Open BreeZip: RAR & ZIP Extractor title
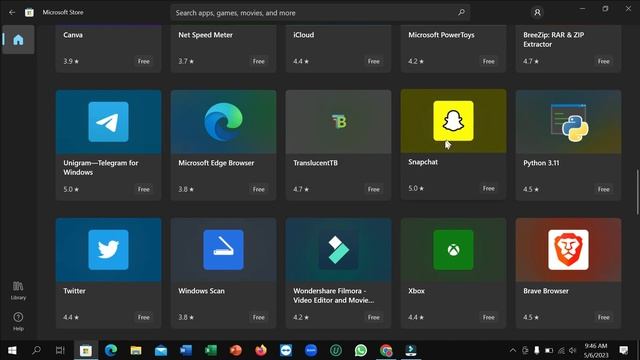The height and width of the screenshot is (360, 640). [553, 40]
